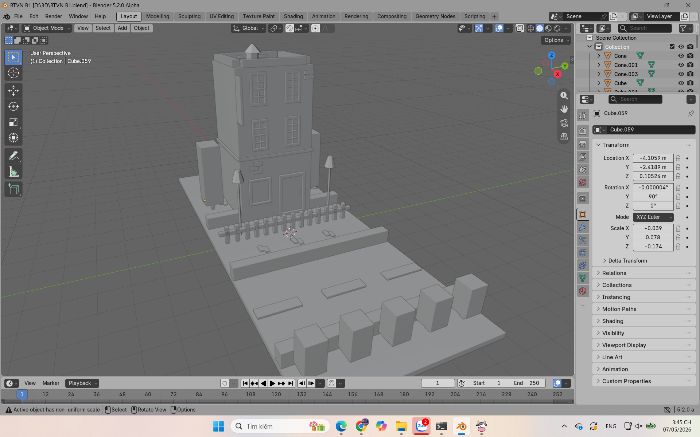The width and height of the screenshot is (700, 437).
Task: Open the Object Mode dropdown
Action: 47,28
